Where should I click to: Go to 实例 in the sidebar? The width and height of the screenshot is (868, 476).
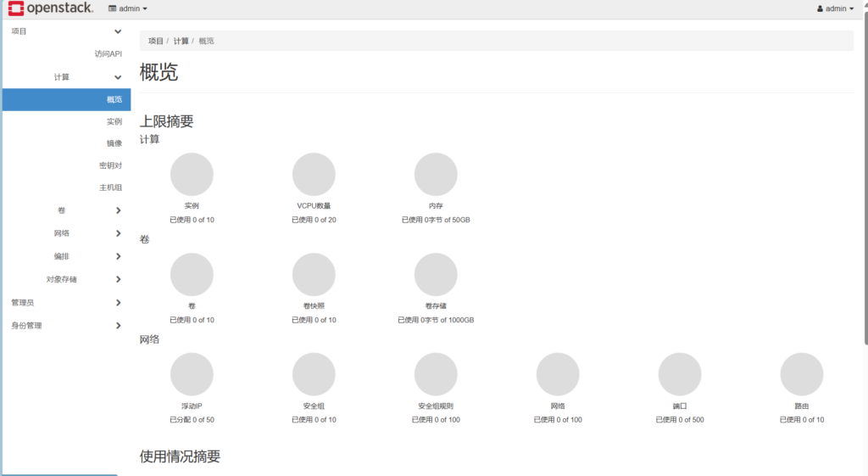point(114,121)
